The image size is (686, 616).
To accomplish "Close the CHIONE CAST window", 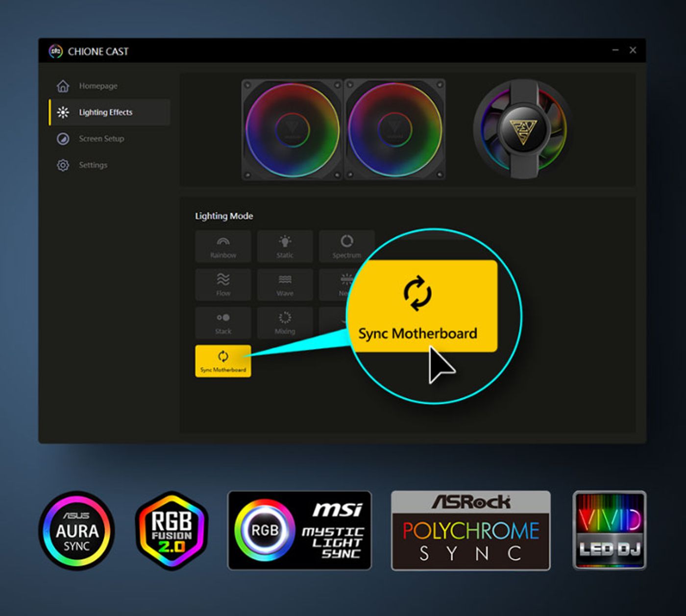I will pyautogui.click(x=633, y=50).
